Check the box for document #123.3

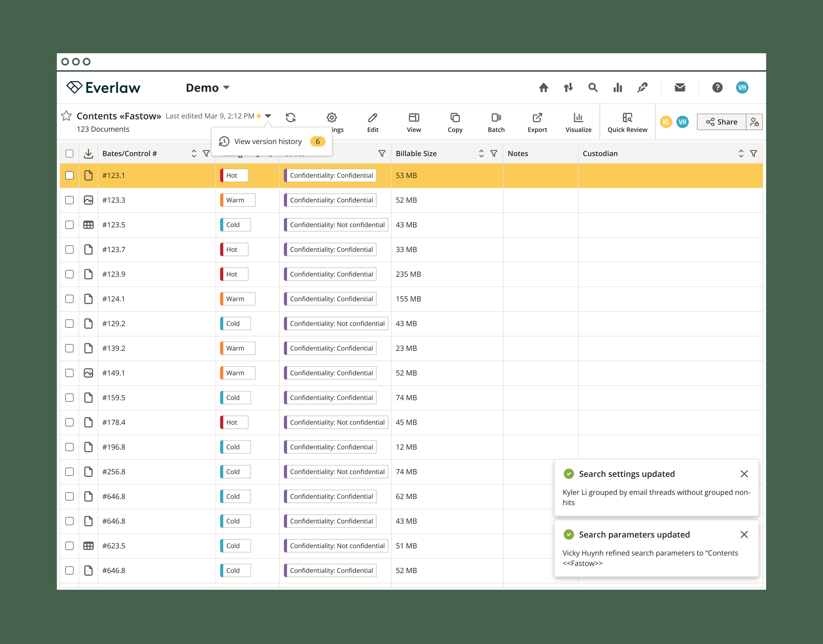point(69,200)
